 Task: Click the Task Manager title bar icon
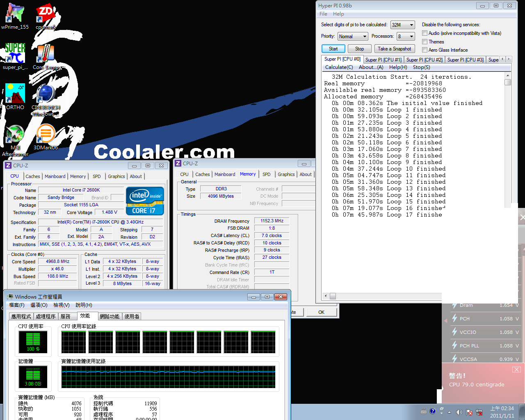[10, 297]
